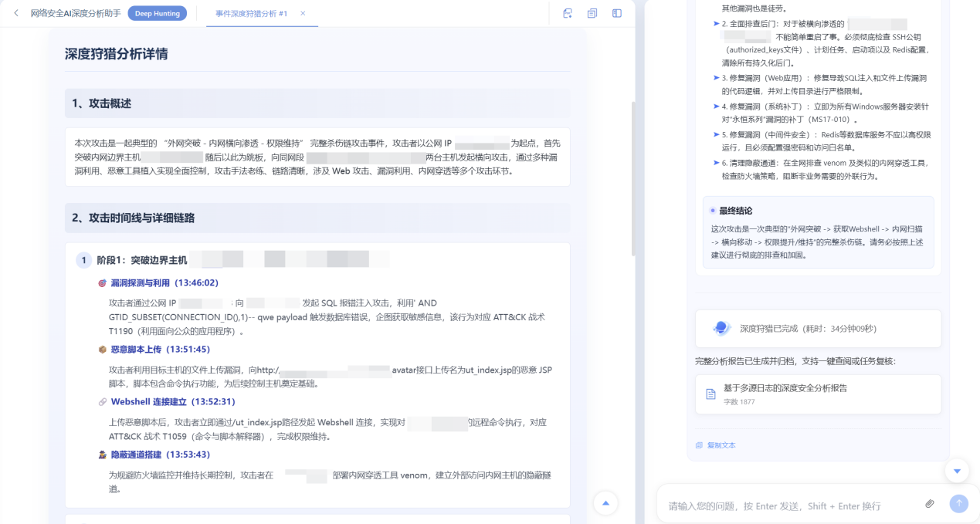Image resolution: width=980 pixels, height=524 pixels.
Task: Click the paperclip attachment icon in message box
Action: point(930,503)
